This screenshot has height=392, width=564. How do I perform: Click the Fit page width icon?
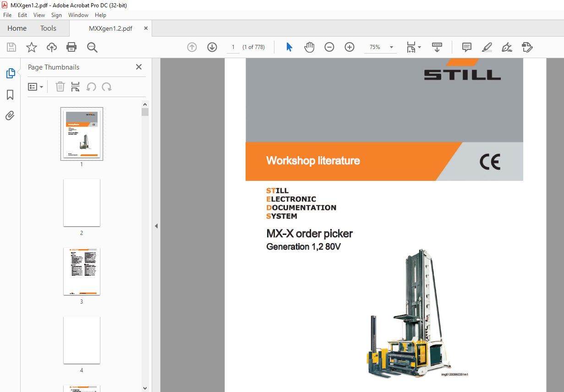tap(411, 47)
